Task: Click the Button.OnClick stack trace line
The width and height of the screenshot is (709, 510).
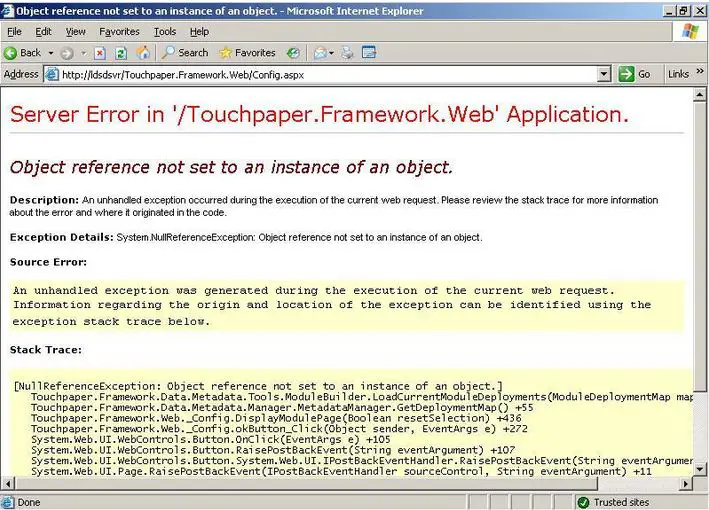Action: click(x=211, y=439)
